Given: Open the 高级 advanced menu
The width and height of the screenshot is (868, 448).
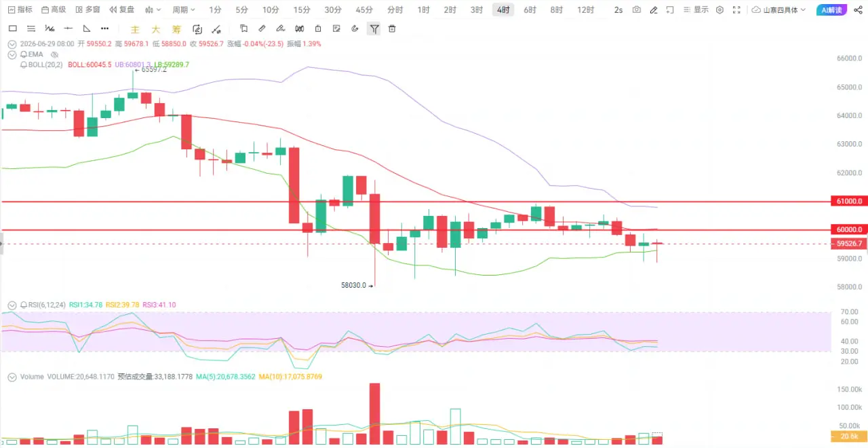Looking at the screenshot, I should pos(54,10).
